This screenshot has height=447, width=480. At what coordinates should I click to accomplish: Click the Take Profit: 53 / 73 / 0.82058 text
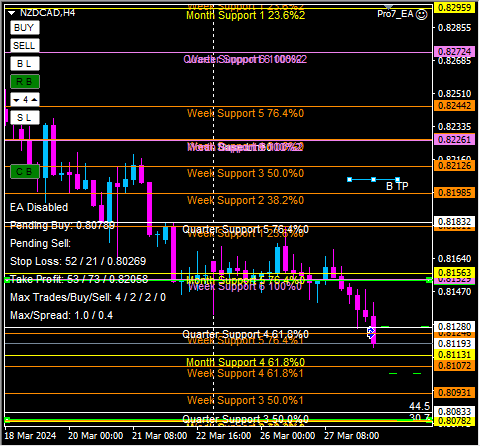point(79,279)
